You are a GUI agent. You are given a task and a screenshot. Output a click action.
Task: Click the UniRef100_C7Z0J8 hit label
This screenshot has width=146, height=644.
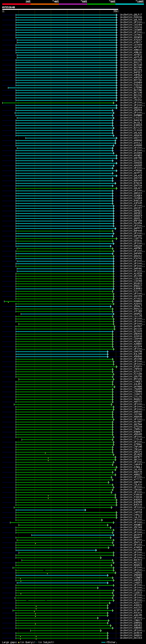(131, 440)
